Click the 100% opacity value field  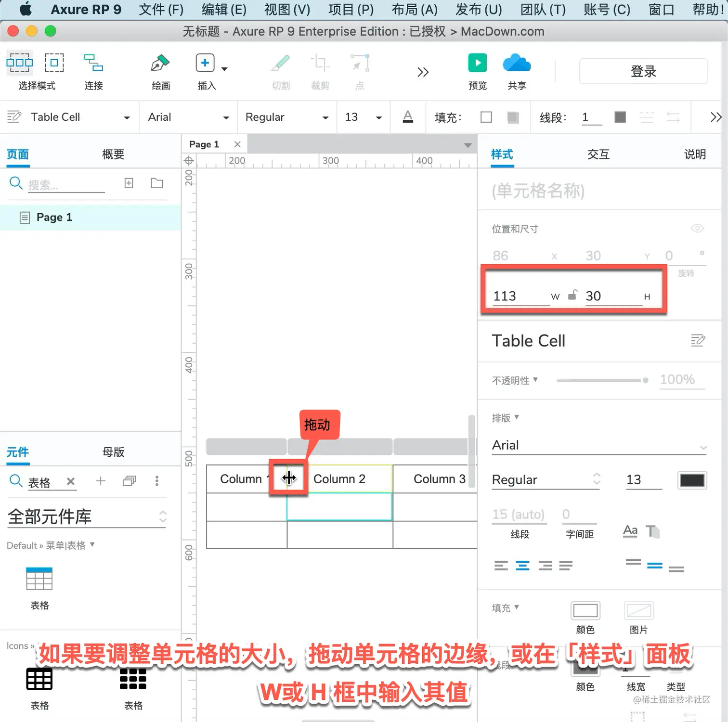[x=682, y=380]
